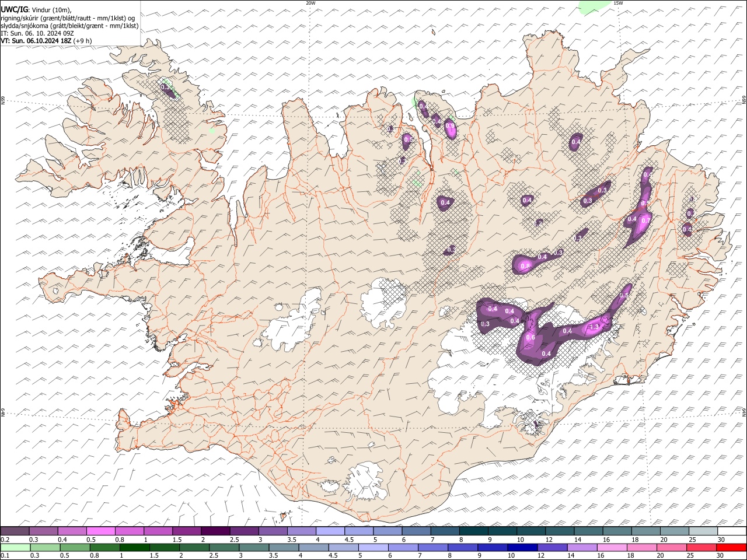Select the bright pink upper swatch labeled 0.5
Image resolution: width=747 pixels, height=560 pixels.
[x=100, y=531]
